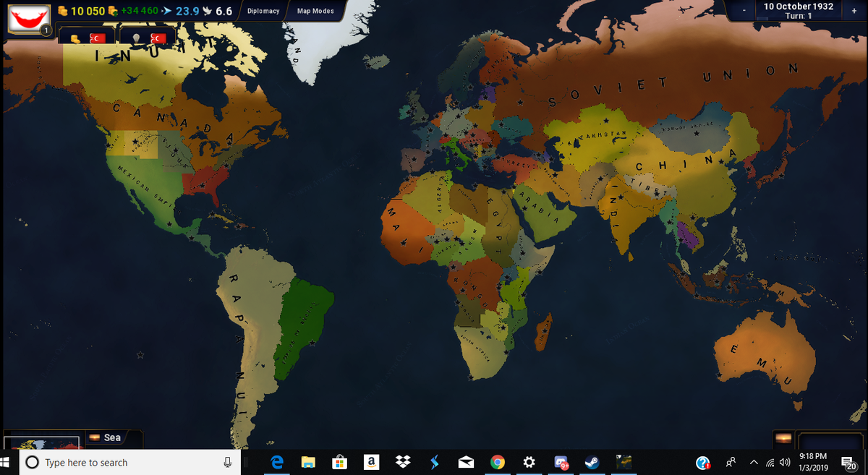The height and width of the screenshot is (475, 868).
Task: Click the Sea terrain label
Action: [x=112, y=437]
